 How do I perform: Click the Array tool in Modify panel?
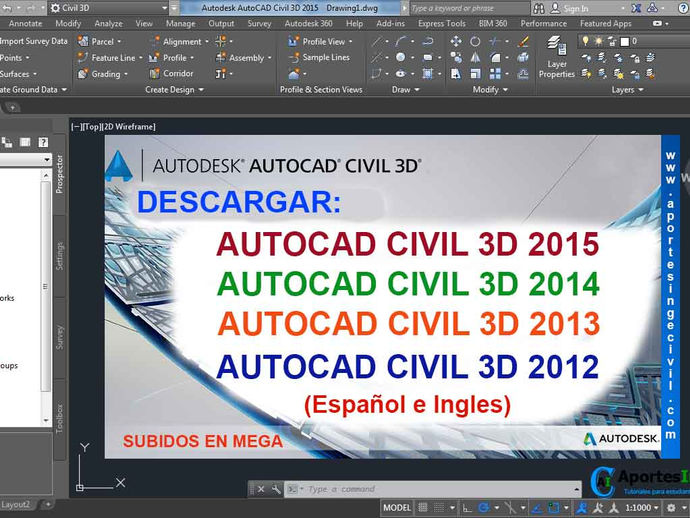(495, 73)
